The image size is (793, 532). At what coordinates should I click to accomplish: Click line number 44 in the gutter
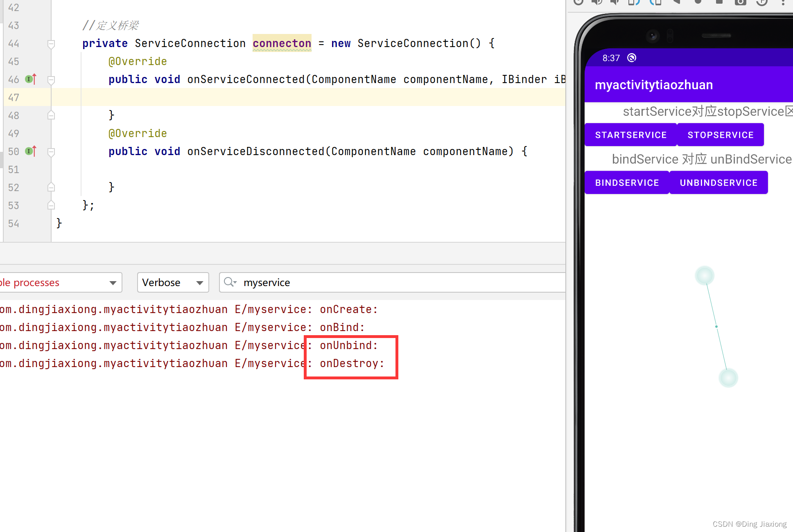(x=14, y=43)
